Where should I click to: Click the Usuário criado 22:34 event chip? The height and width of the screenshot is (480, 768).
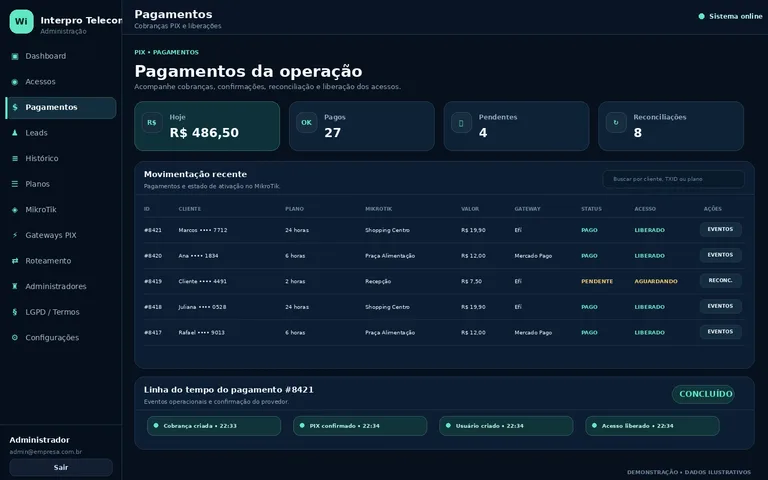tap(506, 426)
